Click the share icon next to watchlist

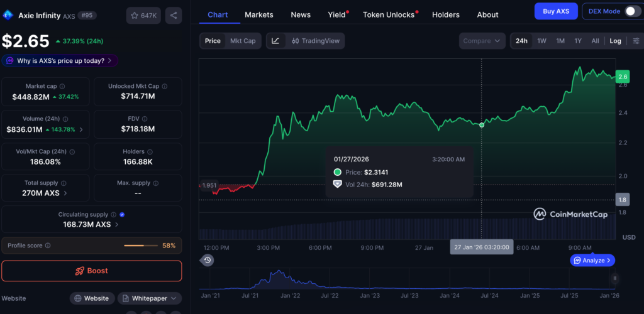174,15
